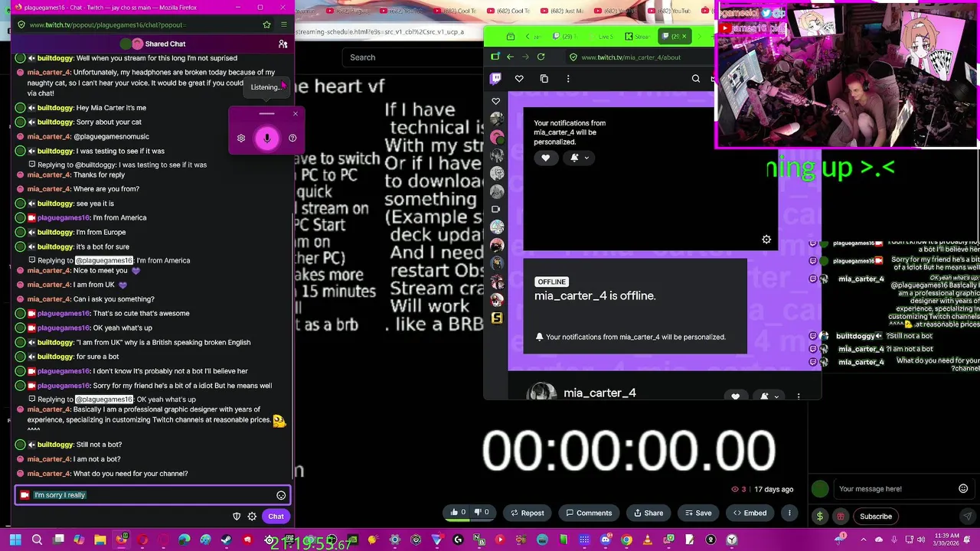The height and width of the screenshot is (551, 980).
Task: Send message with Chat button
Action: (276, 517)
